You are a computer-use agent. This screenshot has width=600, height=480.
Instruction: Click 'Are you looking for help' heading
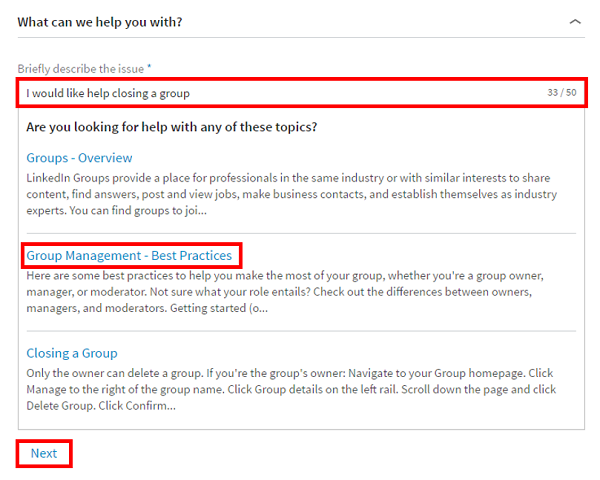pyautogui.click(x=172, y=127)
